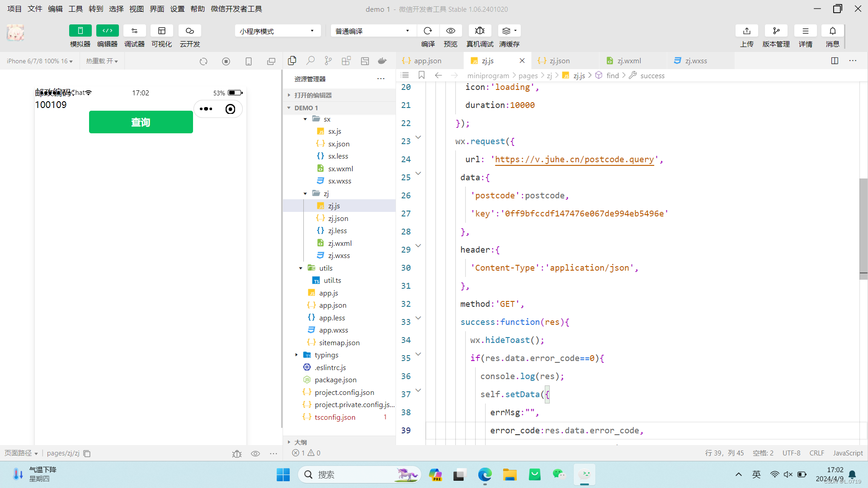Open the Visualization panel
This screenshot has width=868, height=488.
161,31
